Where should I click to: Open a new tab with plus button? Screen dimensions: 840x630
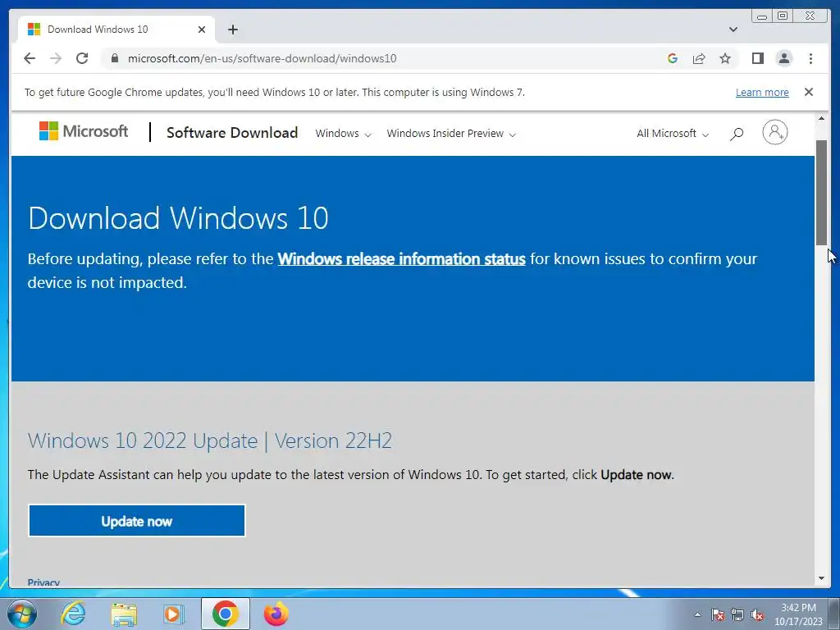[232, 30]
